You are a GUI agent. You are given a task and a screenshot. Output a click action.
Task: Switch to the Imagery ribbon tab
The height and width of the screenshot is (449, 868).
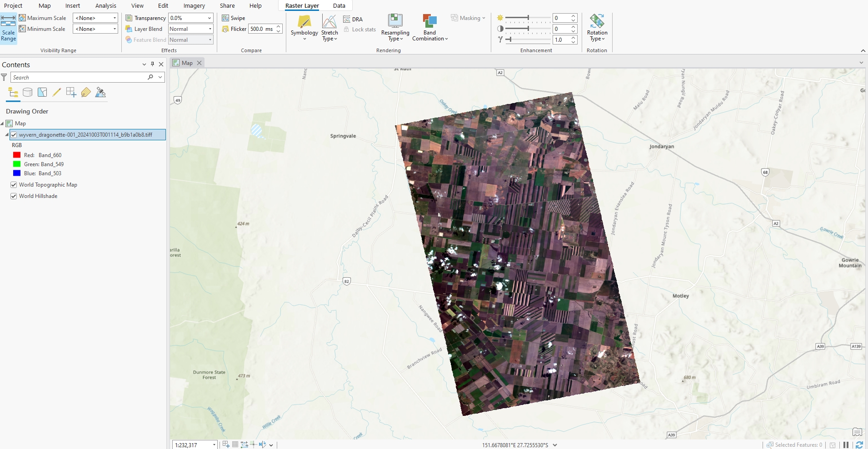coord(194,6)
